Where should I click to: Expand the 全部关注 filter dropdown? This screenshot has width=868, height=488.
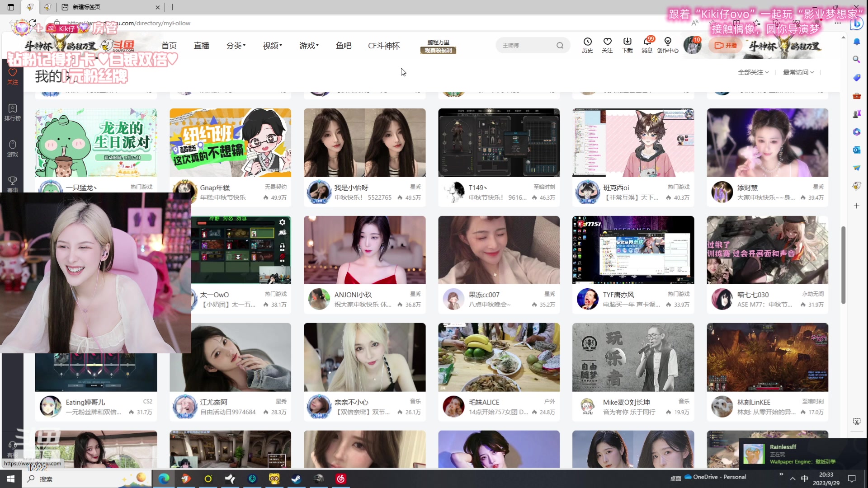(x=753, y=72)
